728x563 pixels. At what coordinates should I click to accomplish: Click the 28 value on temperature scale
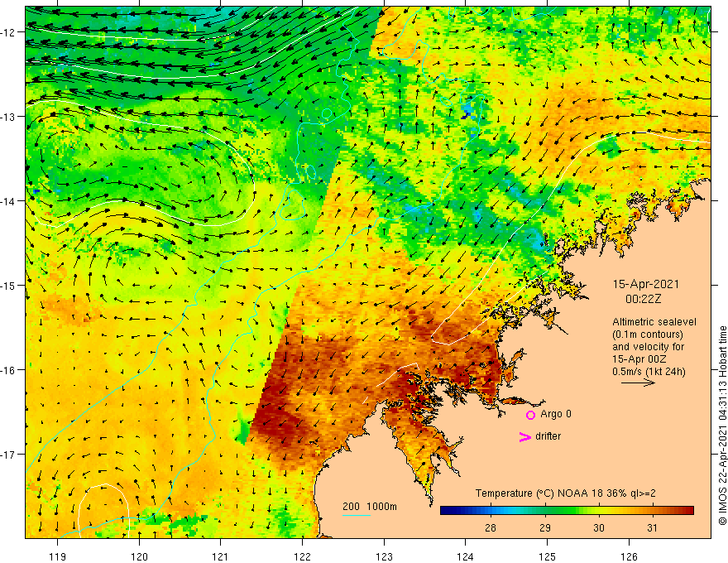pos(491,527)
